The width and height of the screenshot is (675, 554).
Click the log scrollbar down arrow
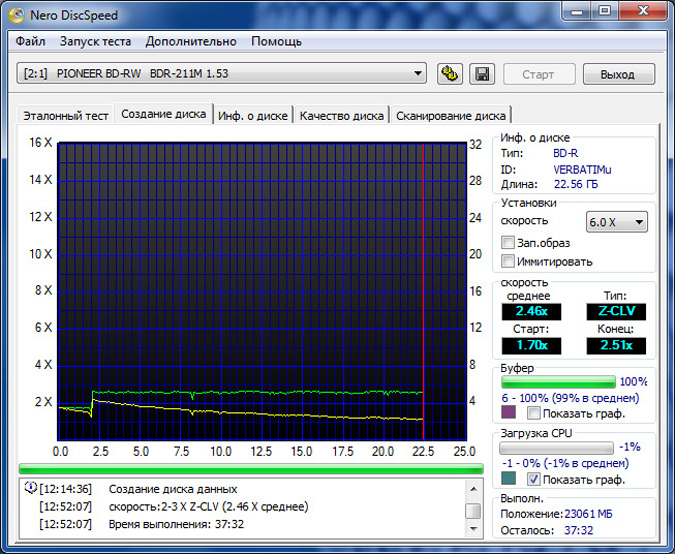474,529
